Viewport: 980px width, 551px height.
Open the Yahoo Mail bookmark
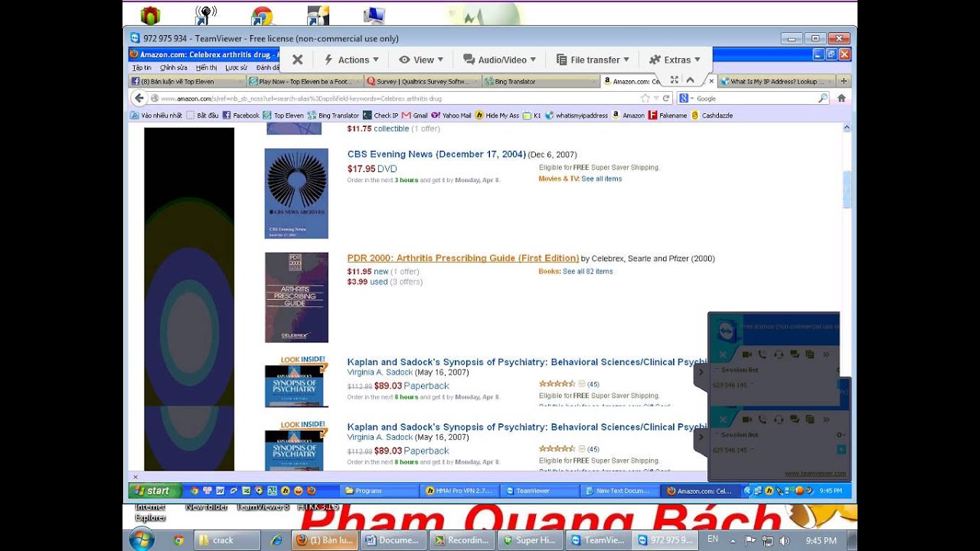451,116
